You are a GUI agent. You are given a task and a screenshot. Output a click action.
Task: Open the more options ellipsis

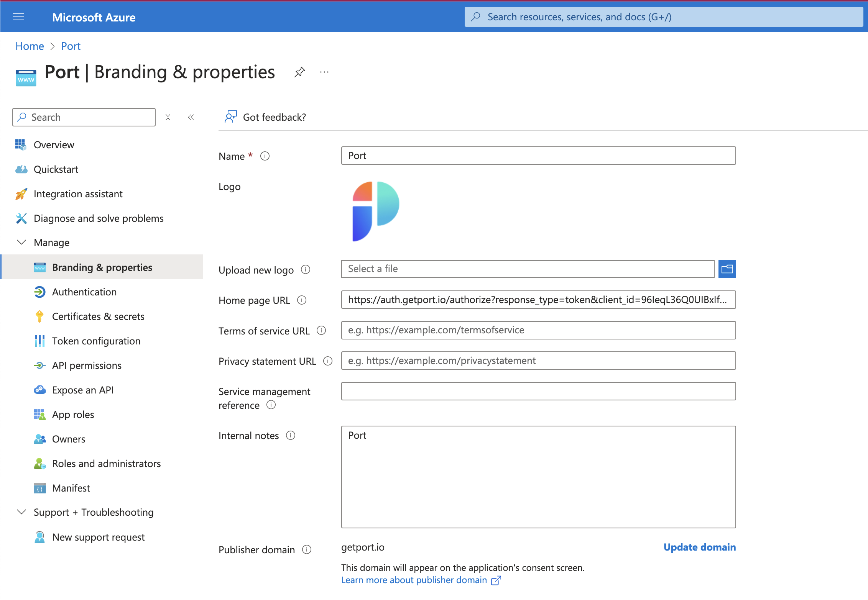324,72
